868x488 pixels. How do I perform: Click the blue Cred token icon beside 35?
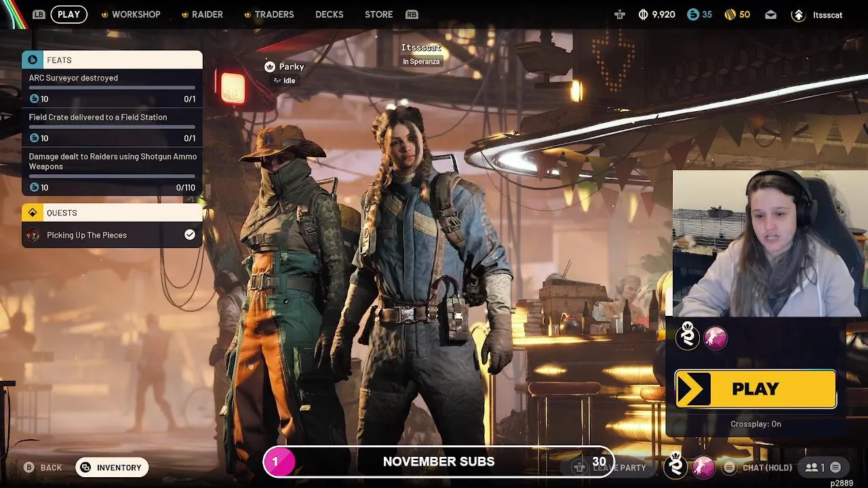(x=692, y=14)
